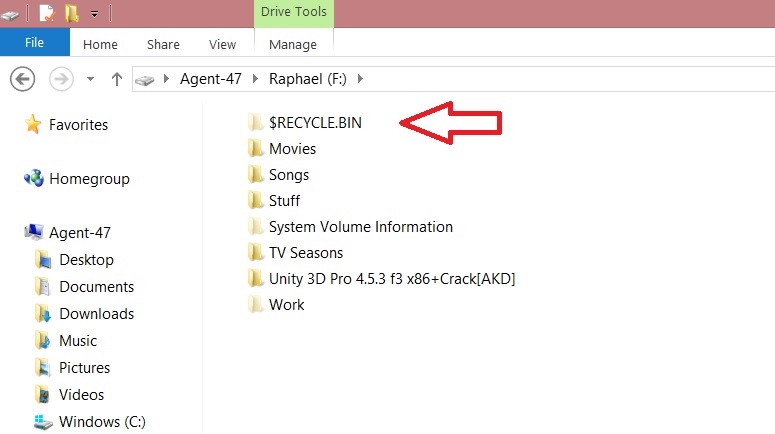The image size is (775, 434).
Task: Open the File menu
Action: 34,43
